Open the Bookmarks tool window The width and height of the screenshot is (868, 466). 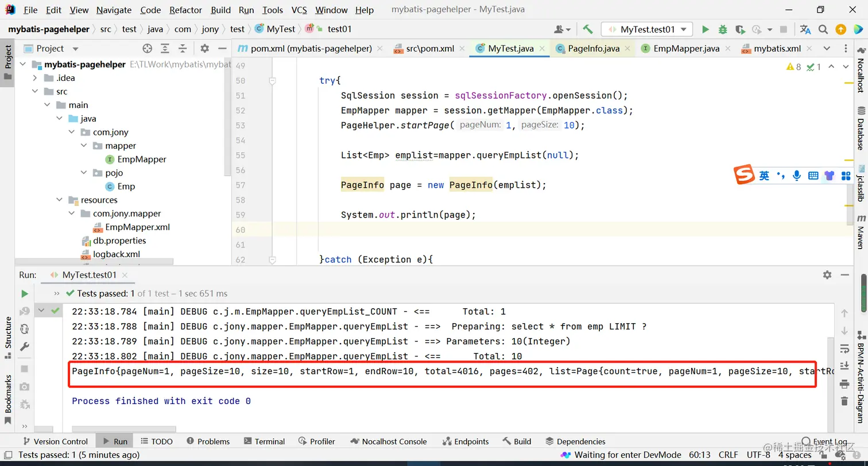[8, 399]
